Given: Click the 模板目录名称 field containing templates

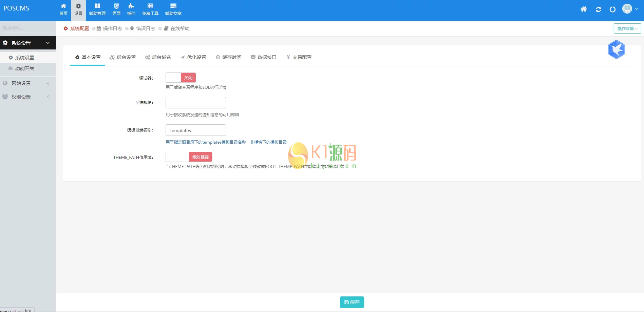Looking at the screenshot, I should click(x=196, y=130).
